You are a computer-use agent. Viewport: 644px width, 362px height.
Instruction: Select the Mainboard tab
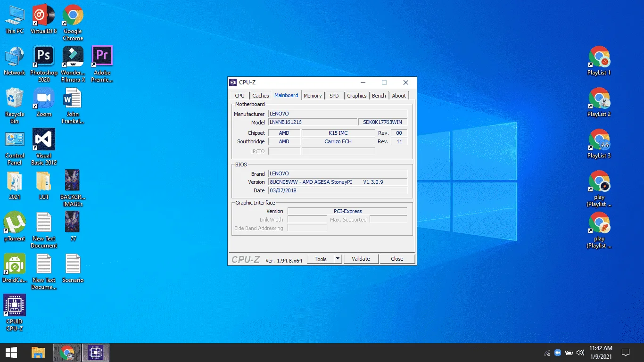click(286, 95)
